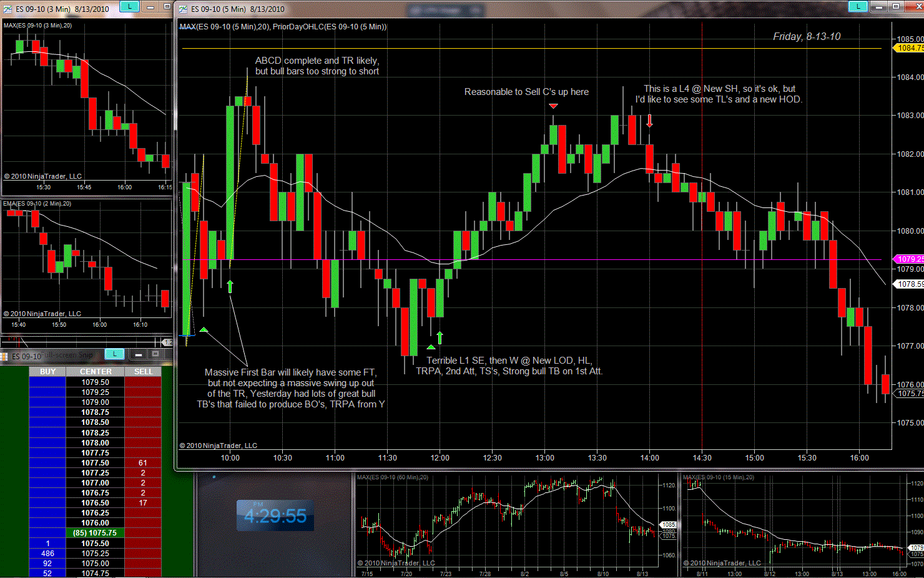Click the red triangle below 'Reasonable to Sell C's'

click(553, 106)
